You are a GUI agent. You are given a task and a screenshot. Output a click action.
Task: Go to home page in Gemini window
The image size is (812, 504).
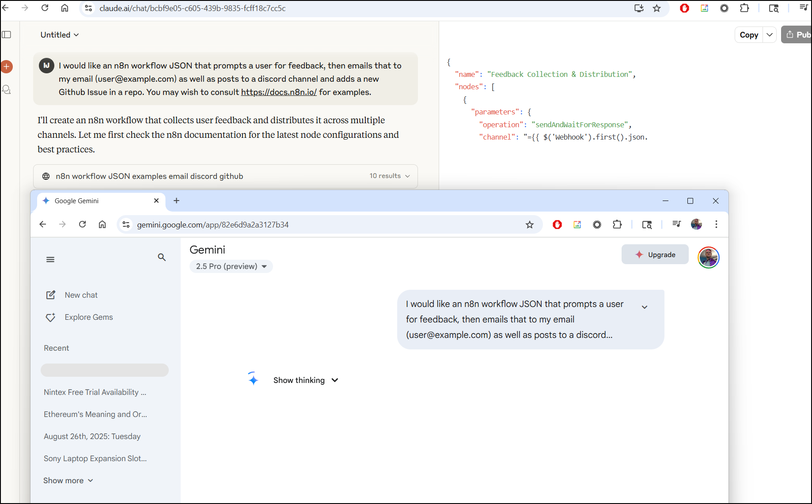point(102,224)
